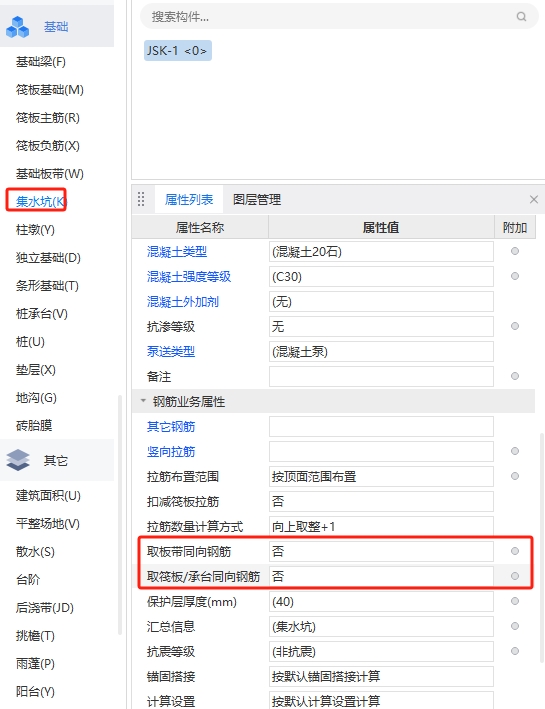Select 桩承台(V) in the sidebar

[42, 314]
